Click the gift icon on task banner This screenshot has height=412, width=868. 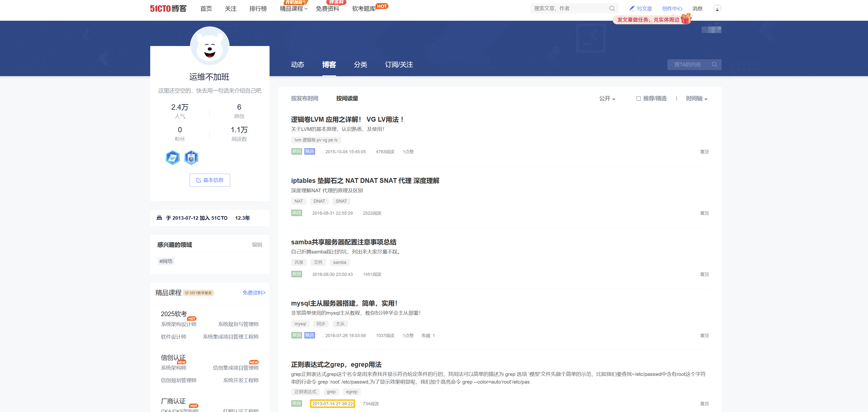(686, 19)
